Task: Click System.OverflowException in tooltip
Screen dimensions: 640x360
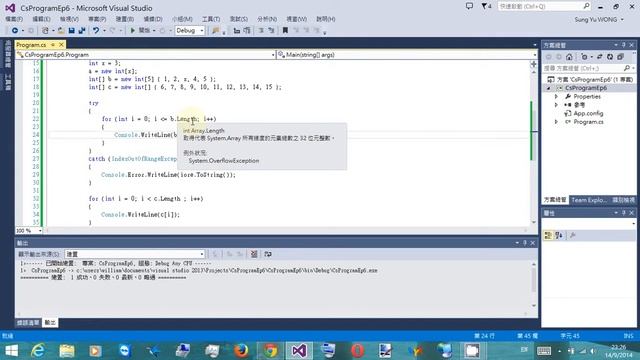Action: coord(224,161)
